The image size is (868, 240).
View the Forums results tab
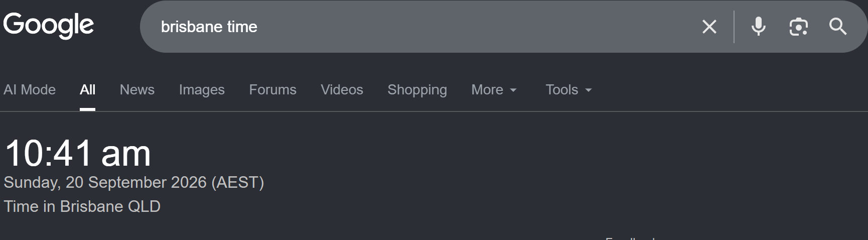tap(272, 89)
